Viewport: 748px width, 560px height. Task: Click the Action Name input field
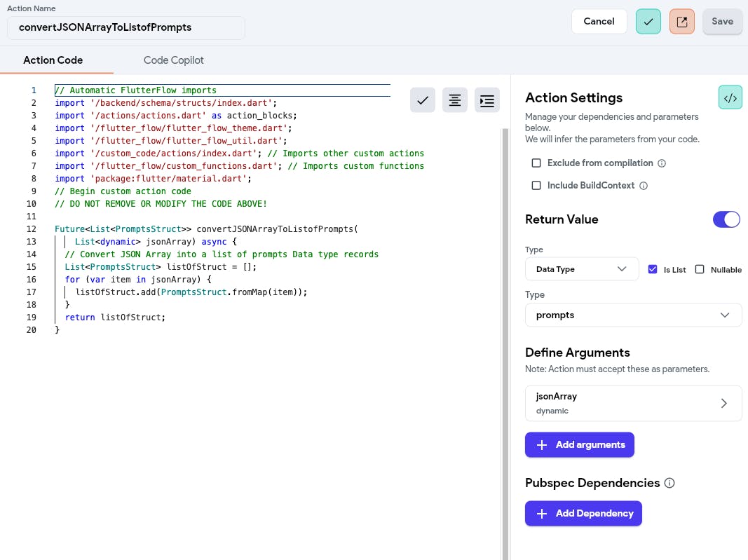pos(126,27)
